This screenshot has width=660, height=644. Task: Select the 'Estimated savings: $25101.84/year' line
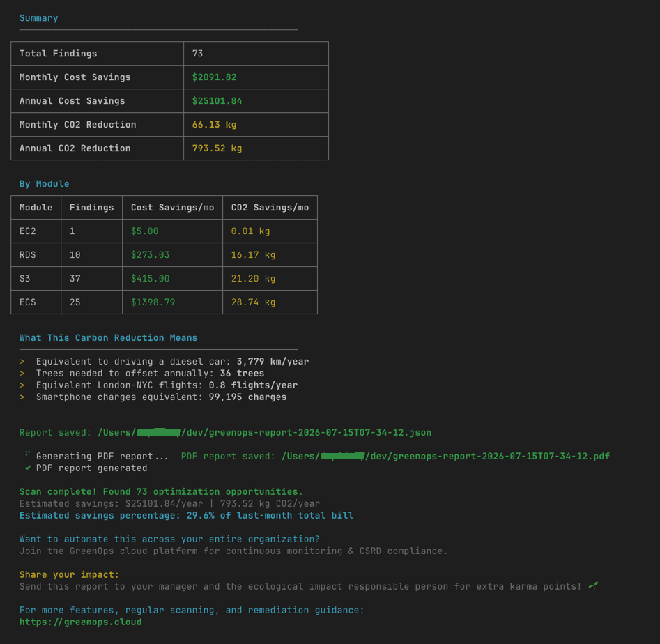(x=169, y=503)
